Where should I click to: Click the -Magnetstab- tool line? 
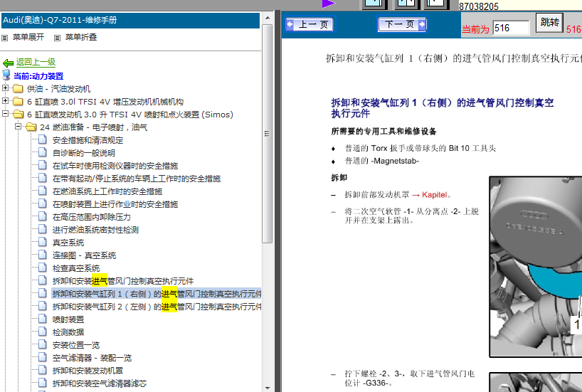coord(381,161)
